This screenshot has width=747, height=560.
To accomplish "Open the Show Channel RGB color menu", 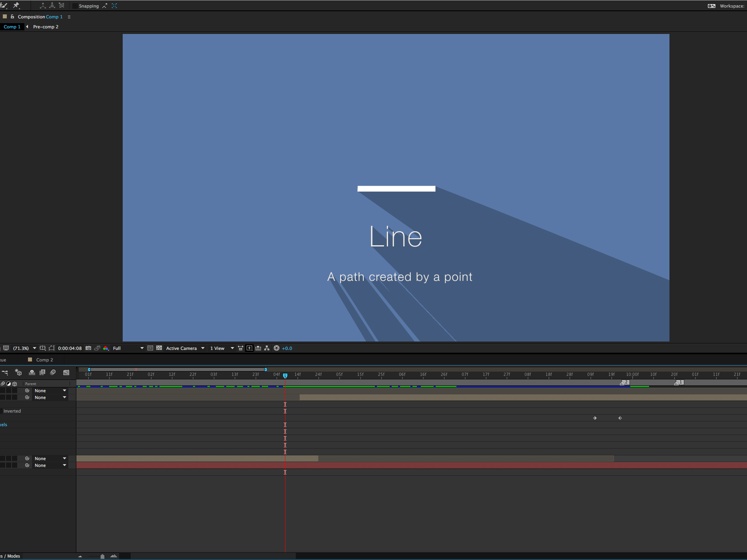I will tap(106, 348).
